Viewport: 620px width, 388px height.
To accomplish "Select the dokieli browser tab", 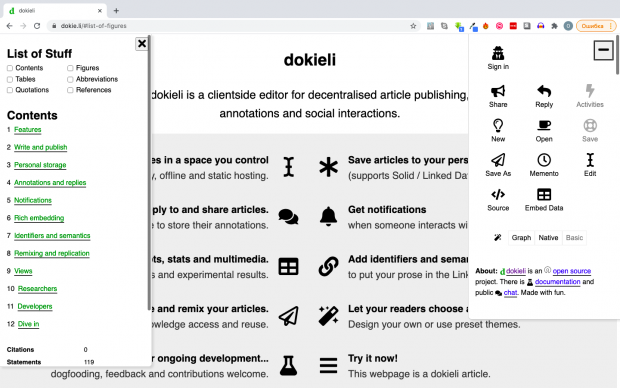I will click(55, 11).
